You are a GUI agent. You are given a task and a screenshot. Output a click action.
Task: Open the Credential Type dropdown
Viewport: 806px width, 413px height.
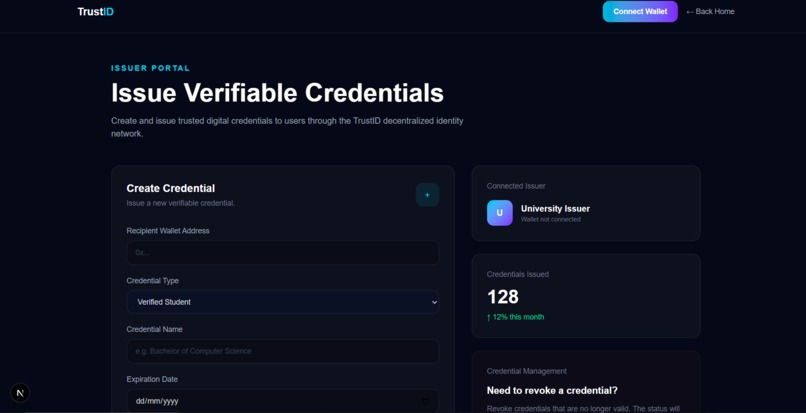point(283,302)
